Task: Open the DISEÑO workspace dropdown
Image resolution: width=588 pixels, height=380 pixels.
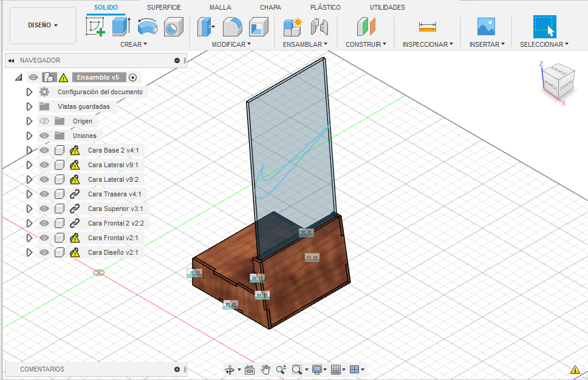Action: [x=43, y=26]
